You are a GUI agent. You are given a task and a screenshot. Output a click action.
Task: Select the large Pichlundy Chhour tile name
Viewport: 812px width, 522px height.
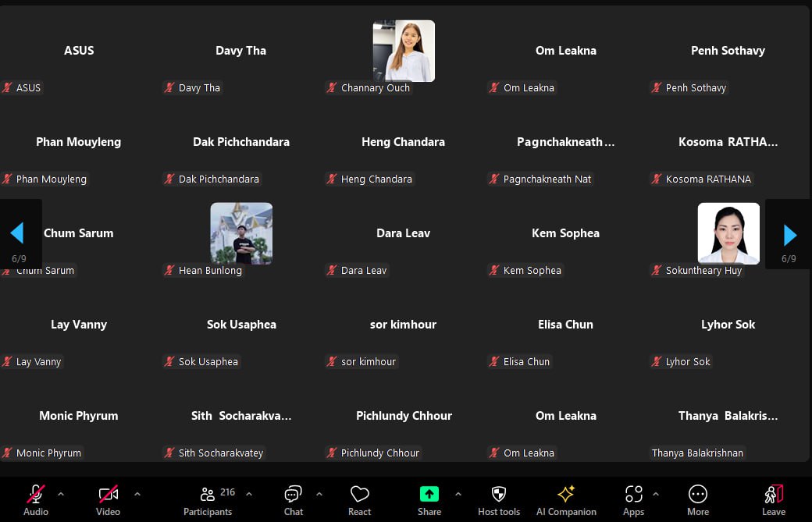tap(404, 415)
